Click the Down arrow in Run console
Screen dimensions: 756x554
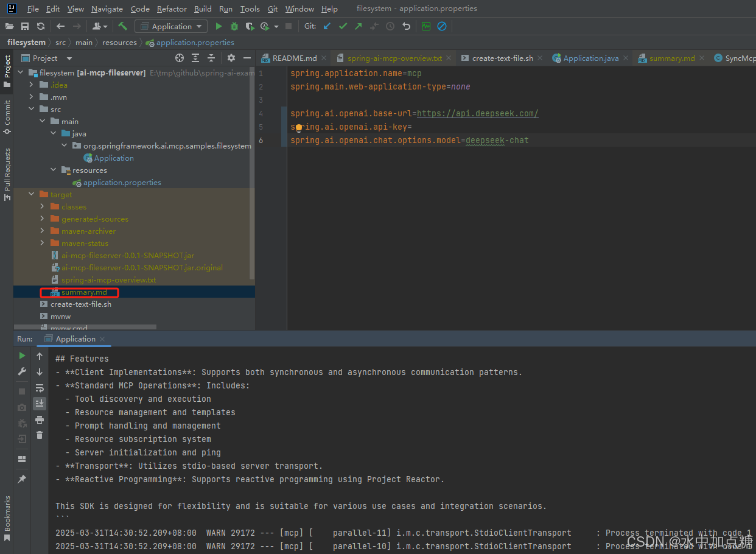(x=40, y=372)
